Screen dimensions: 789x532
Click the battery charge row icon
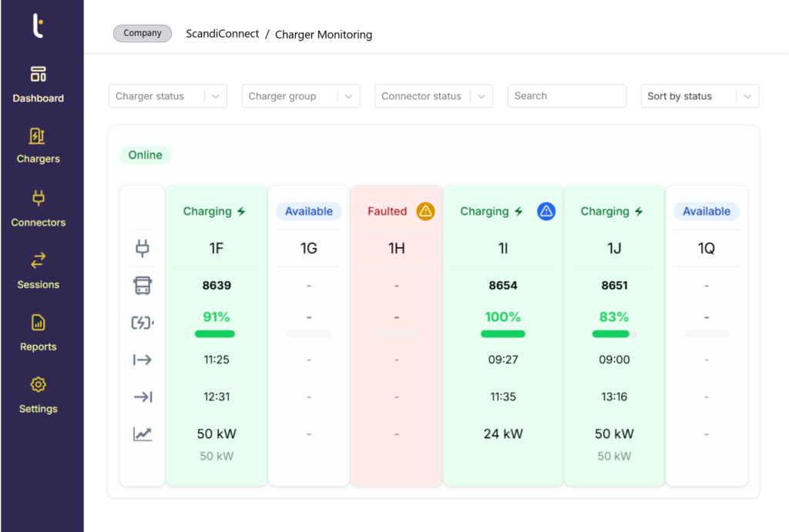142,322
